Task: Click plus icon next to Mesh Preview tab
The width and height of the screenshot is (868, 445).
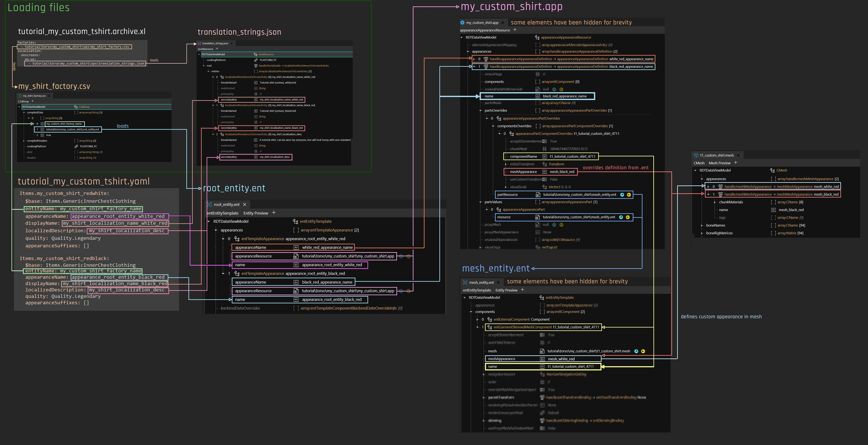Action: click(x=735, y=163)
